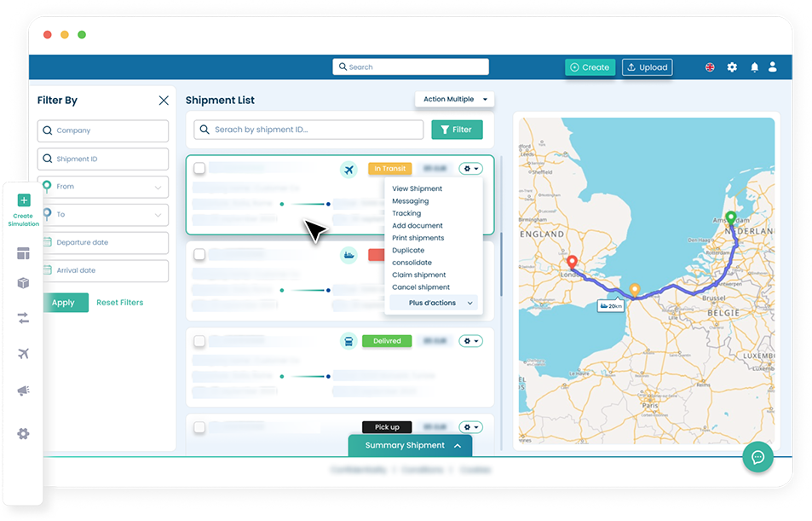Select the Pick up shipment checkbox
812x521 pixels.
199,427
